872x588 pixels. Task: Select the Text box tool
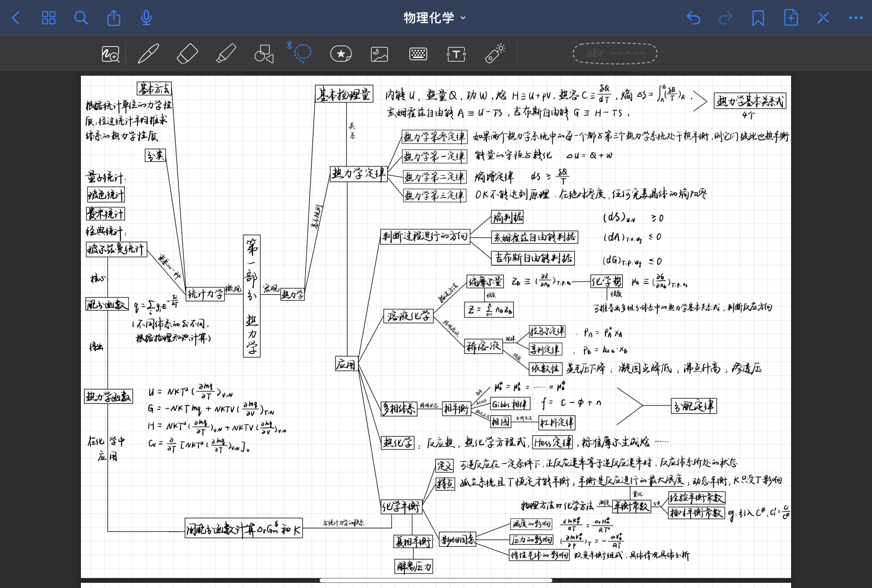[456, 54]
